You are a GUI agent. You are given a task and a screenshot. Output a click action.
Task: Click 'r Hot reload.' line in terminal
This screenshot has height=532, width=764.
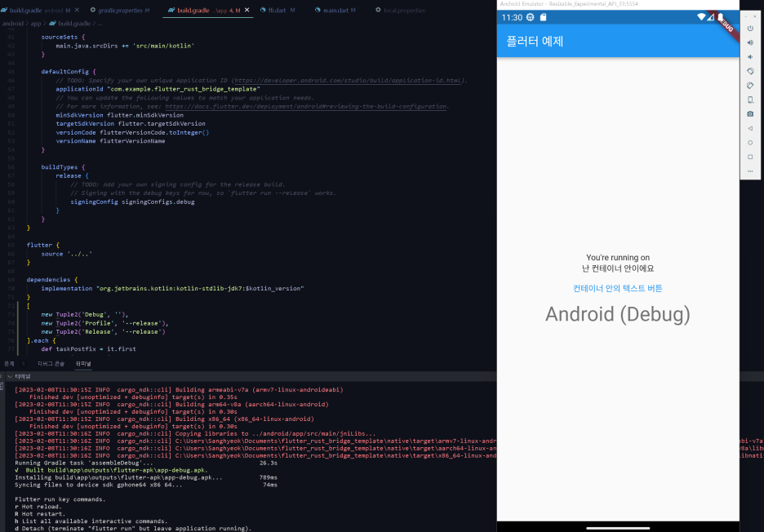[38, 507]
